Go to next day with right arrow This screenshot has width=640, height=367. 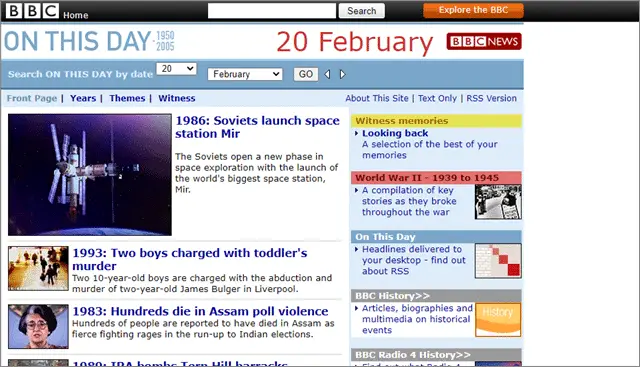[342, 74]
